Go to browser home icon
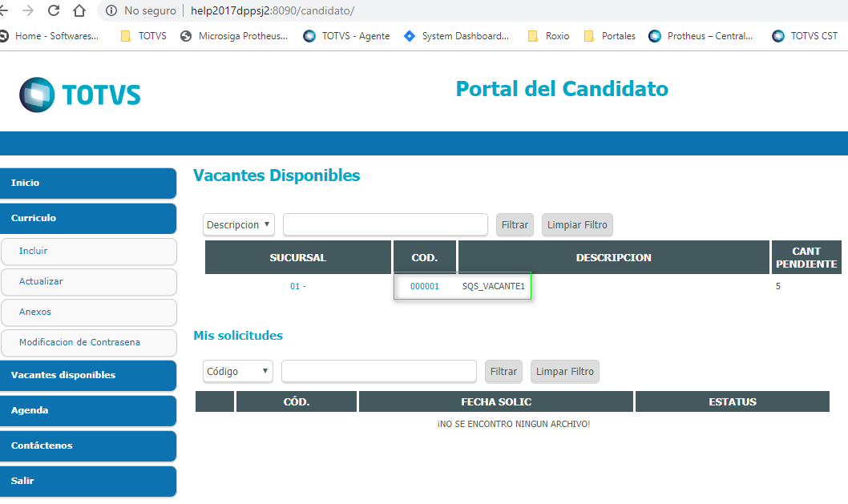Image resolution: width=848 pixels, height=504 pixels. coord(79,10)
